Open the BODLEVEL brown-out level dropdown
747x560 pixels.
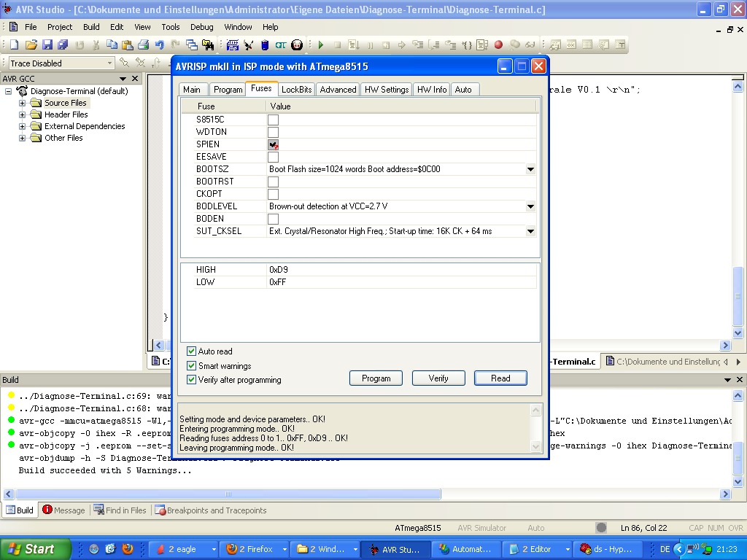pyautogui.click(x=530, y=206)
